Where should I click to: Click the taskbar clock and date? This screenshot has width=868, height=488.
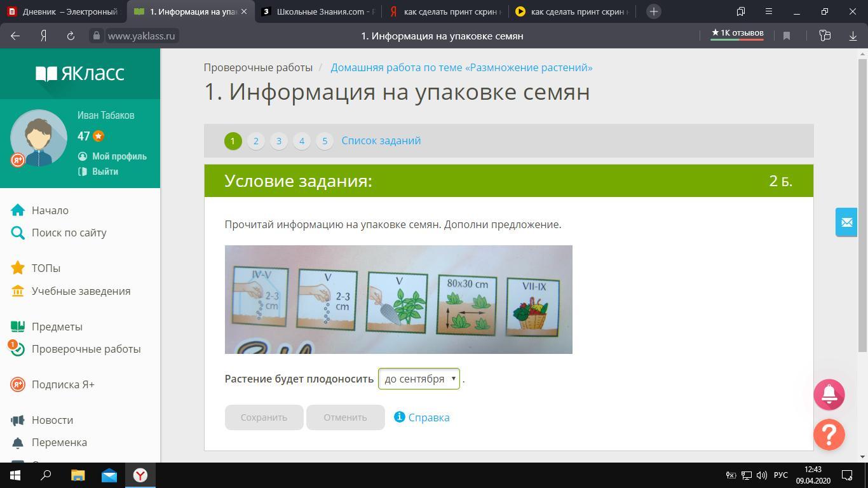(x=813, y=475)
